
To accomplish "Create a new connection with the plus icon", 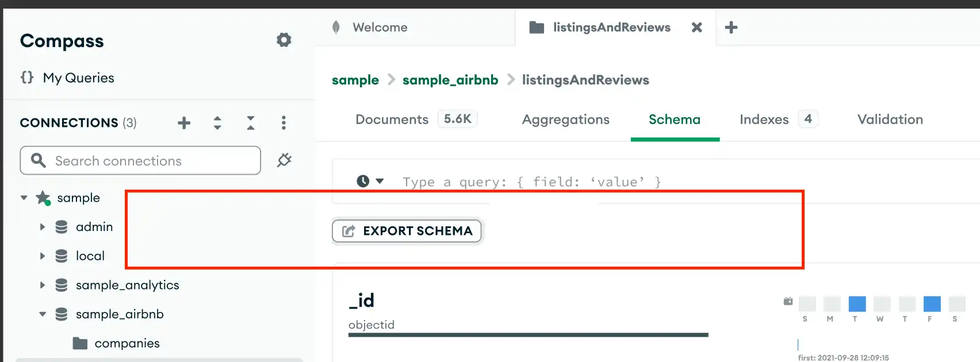I will click(x=184, y=122).
